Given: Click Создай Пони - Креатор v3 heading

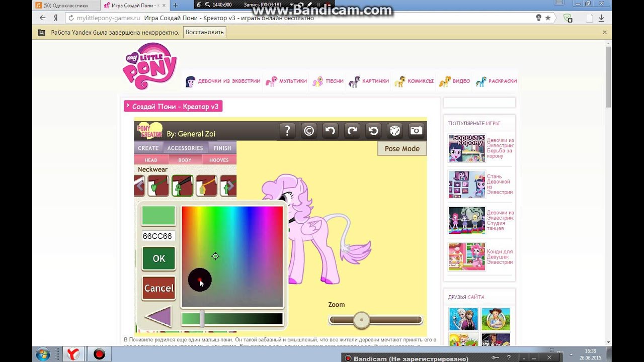Looking at the screenshot, I should (x=173, y=106).
